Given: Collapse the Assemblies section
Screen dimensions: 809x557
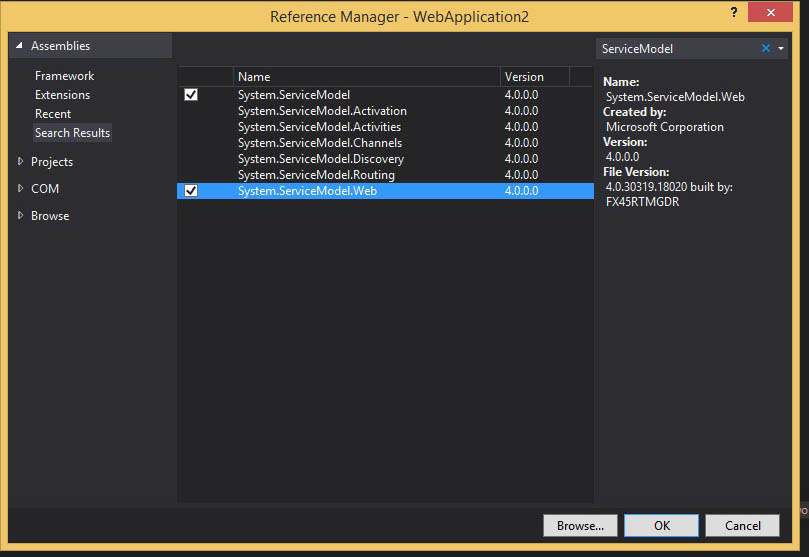Looking at the screenshot, I should (19, 45).
